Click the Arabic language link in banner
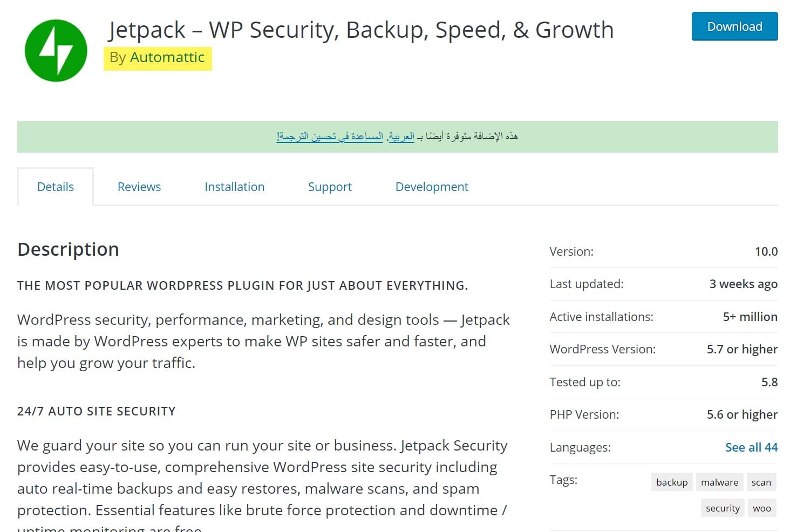Viewport: 797px width, 532px height. 402,137
